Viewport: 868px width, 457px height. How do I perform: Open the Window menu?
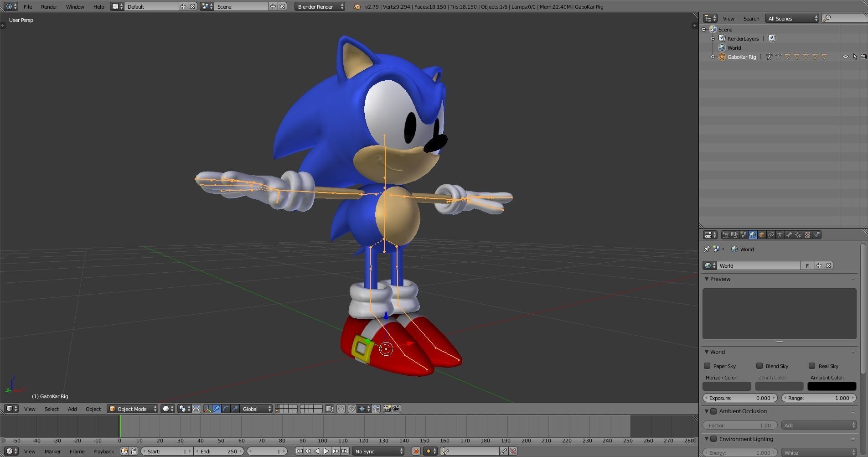(x=75, y=6)
